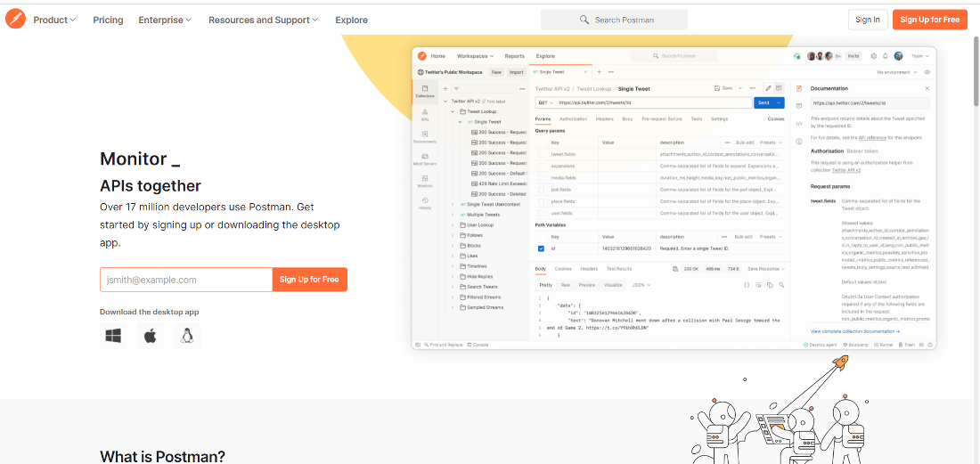The image size is (980, 464).
Task: Click the plus icon above the collections tree
Action: coord(445,89)
